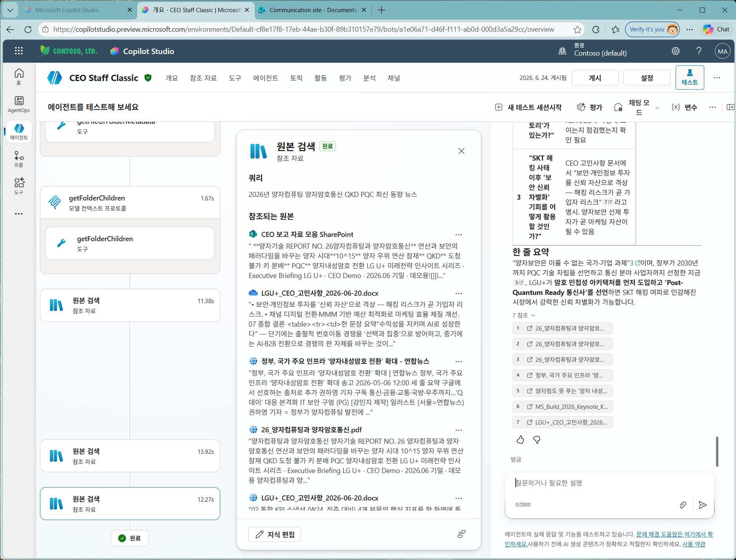Open the app launcher waffle icon
Image resolution: width=736 pixels, height=560 pixels.
click(19, 51)
